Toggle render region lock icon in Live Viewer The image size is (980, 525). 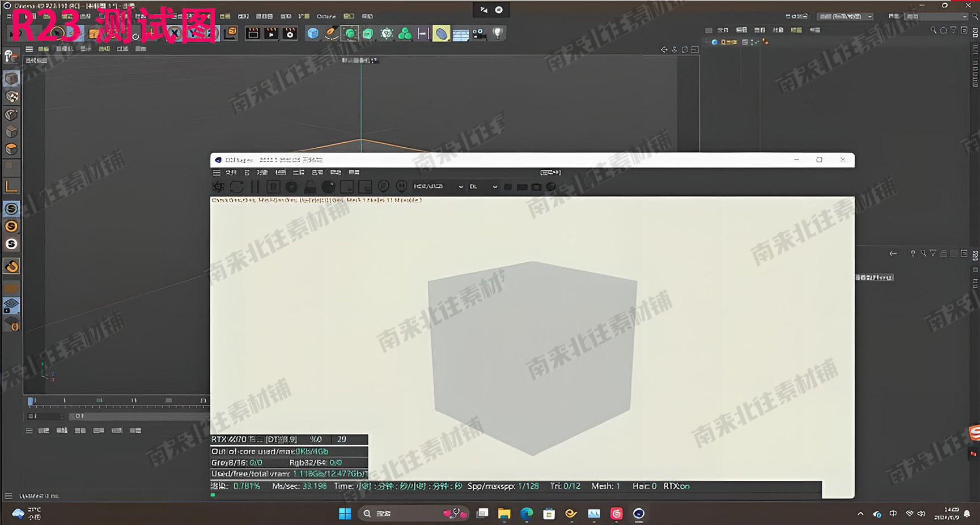pyautogui.click(x=310, y=187)
